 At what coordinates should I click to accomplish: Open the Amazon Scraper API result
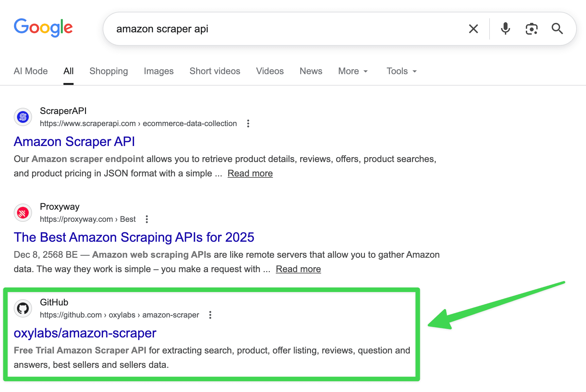[74, 142]
